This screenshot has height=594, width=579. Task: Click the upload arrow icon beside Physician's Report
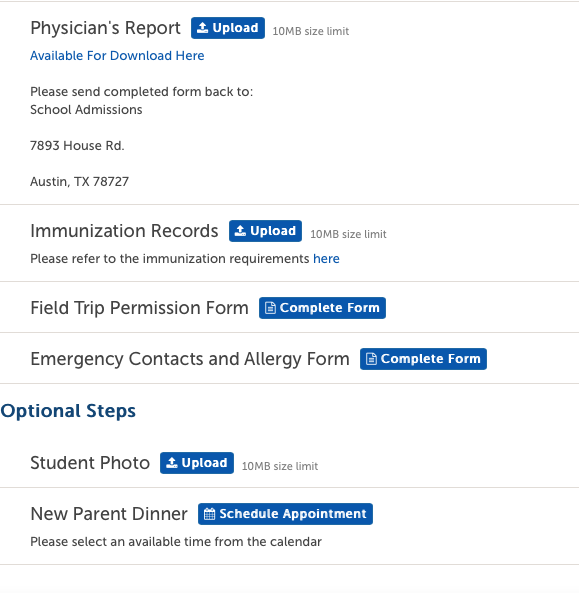click(203, 28)
